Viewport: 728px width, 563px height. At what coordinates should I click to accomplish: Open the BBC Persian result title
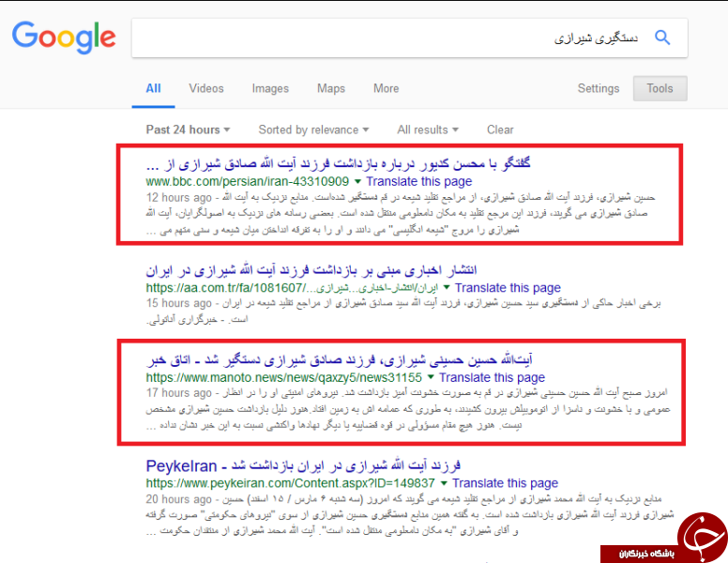pos(338,164)
